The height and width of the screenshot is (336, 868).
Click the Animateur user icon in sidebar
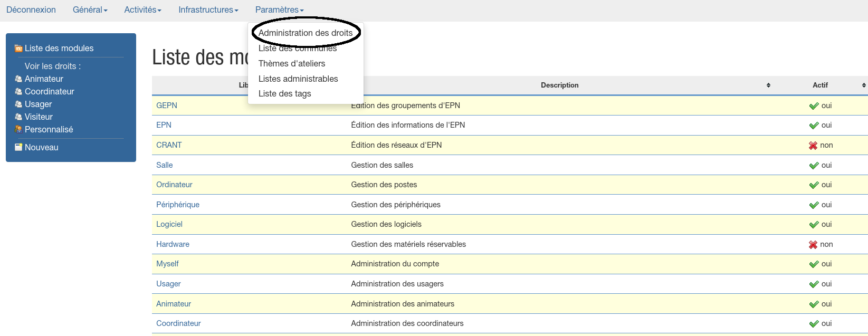18,79
